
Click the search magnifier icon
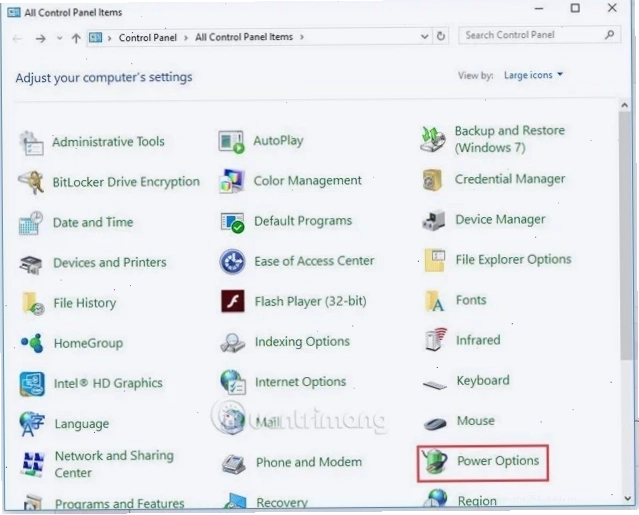[610, 35]
